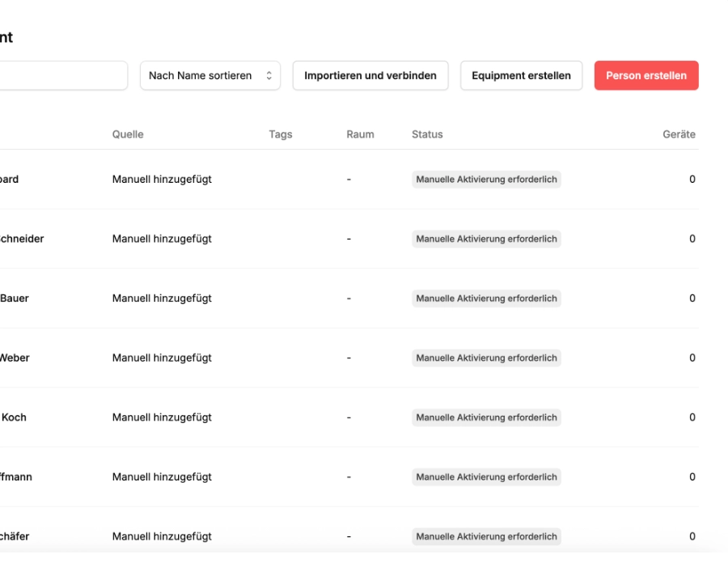728x563 pixels.
Task: Click Importieren und verbinden button
Action: [x=370, y=76]
